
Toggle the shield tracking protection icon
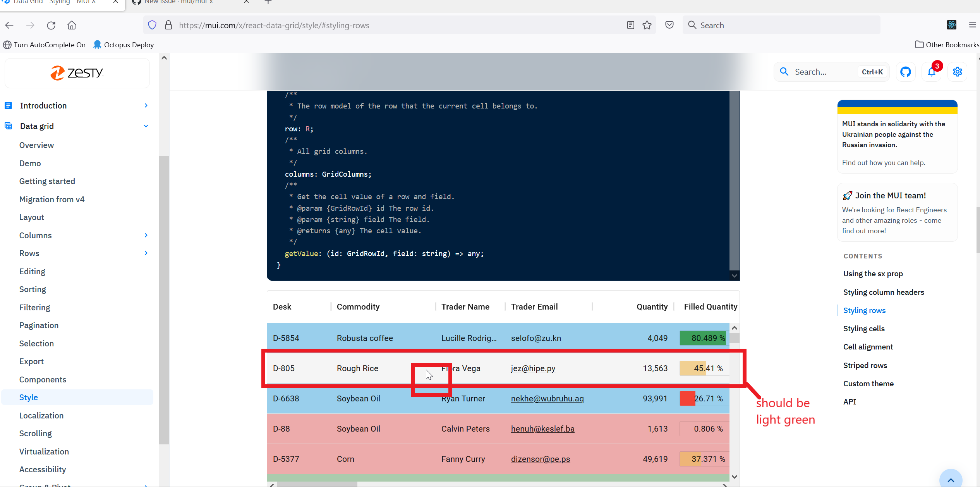click(152, 24)
